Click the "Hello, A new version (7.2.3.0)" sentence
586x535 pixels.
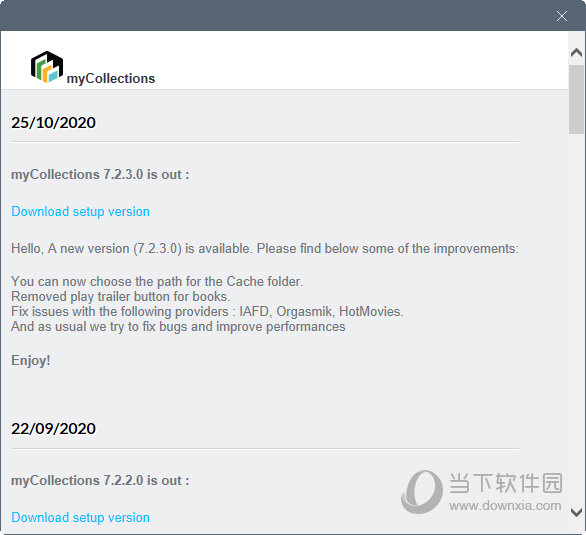[265, 248]
